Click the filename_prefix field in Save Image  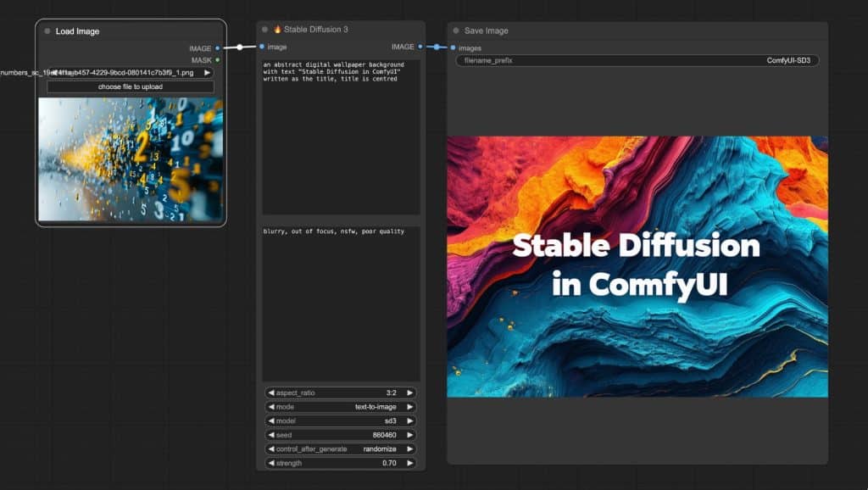tap(637, 60)
